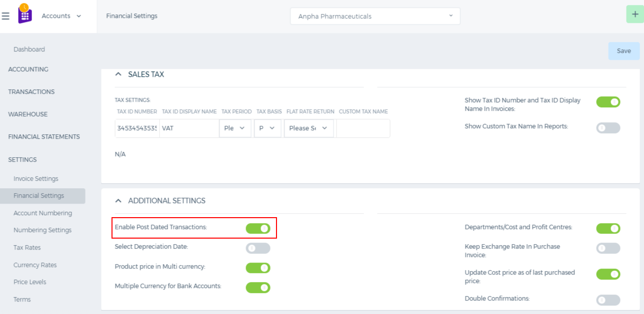Open the Tax Period dropdown

coord(235,128)
